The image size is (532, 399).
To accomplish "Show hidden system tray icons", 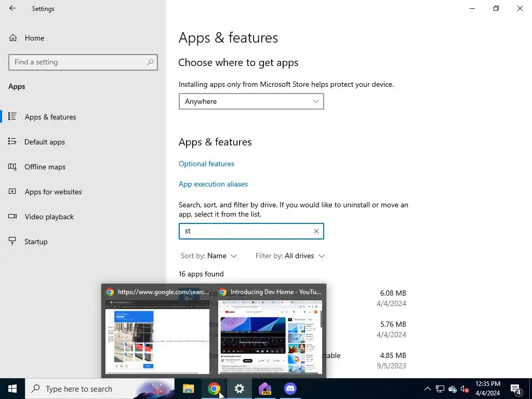I will (428, 389).
